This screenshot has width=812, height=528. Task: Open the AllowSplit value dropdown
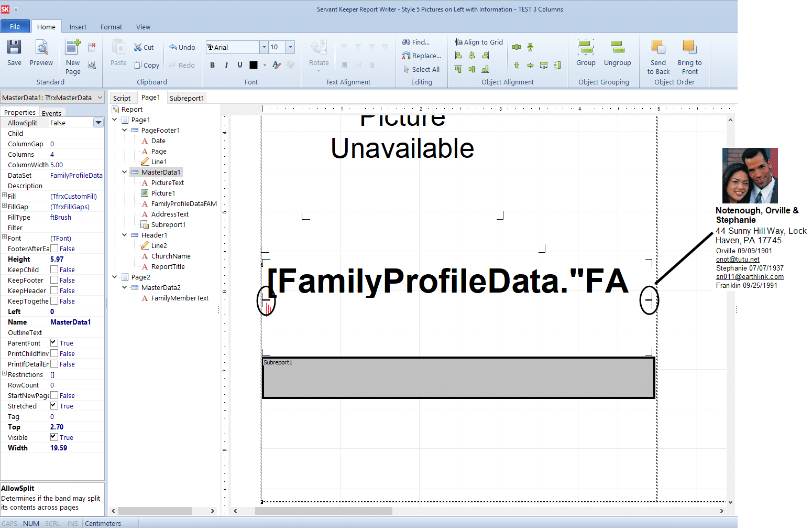pos(98,123)
